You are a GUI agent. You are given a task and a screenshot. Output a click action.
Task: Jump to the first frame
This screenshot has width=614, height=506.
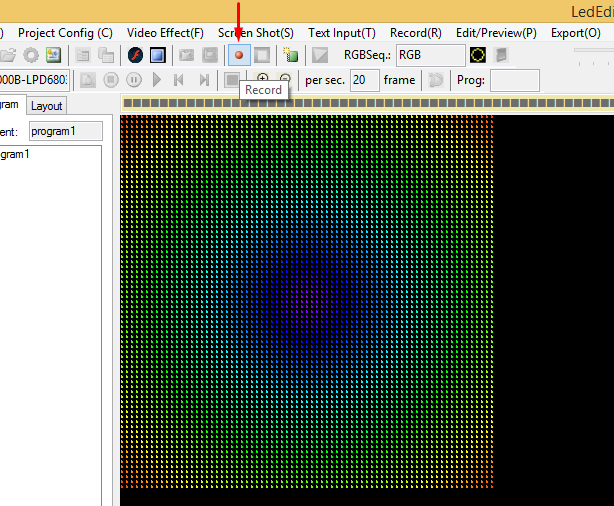point(179,80)
